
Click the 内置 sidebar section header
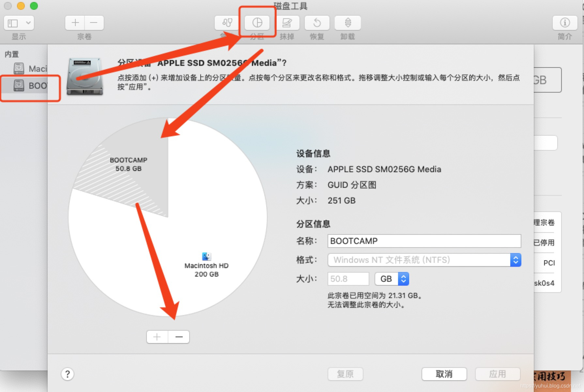coord(12,54)
